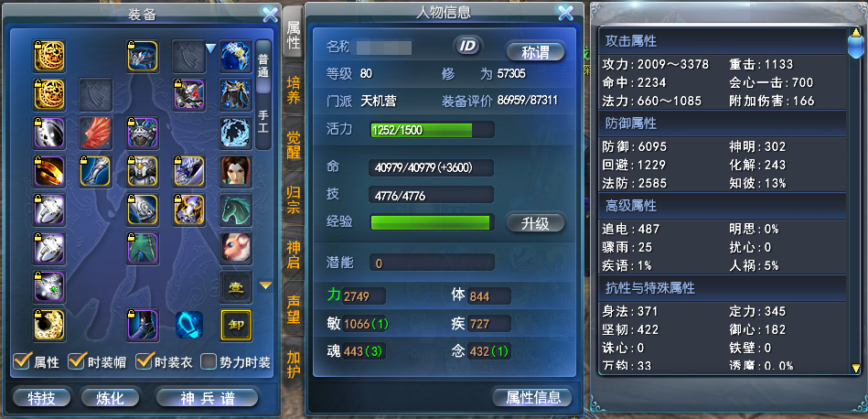Viewport: 868px width, 419px height.
Task: Click the green horse mount icon
Action: (x=236, y=209)
